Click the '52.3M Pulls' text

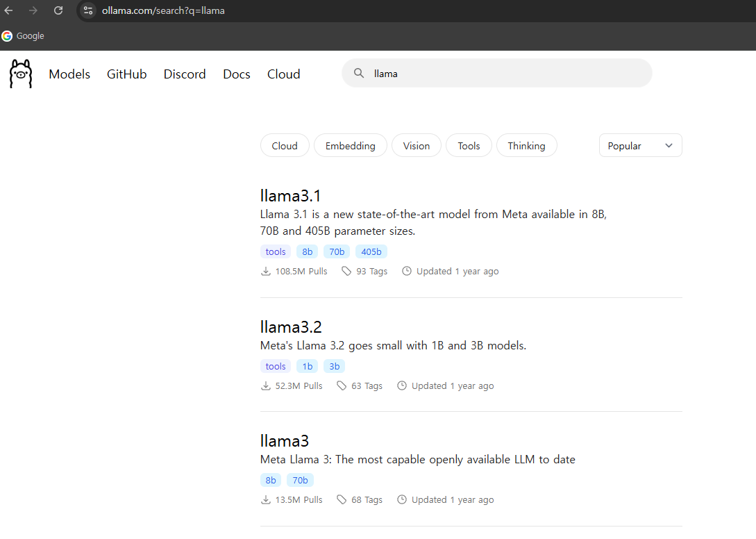click(299, 385)
